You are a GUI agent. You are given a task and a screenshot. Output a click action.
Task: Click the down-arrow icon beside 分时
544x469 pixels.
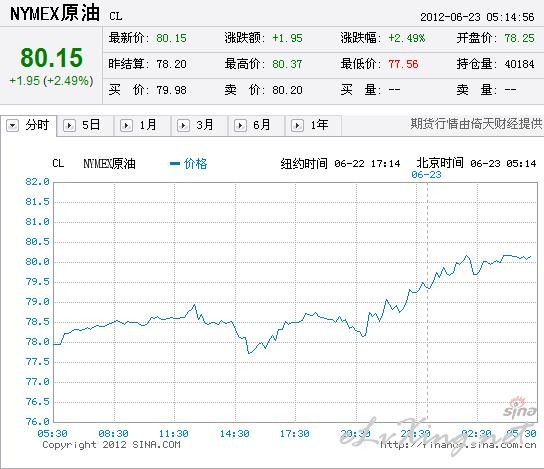12,125
